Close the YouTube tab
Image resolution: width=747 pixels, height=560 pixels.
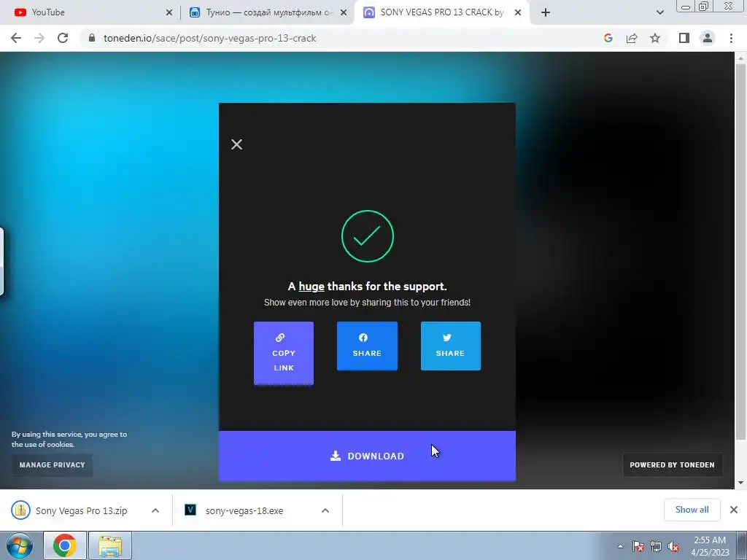169,13
